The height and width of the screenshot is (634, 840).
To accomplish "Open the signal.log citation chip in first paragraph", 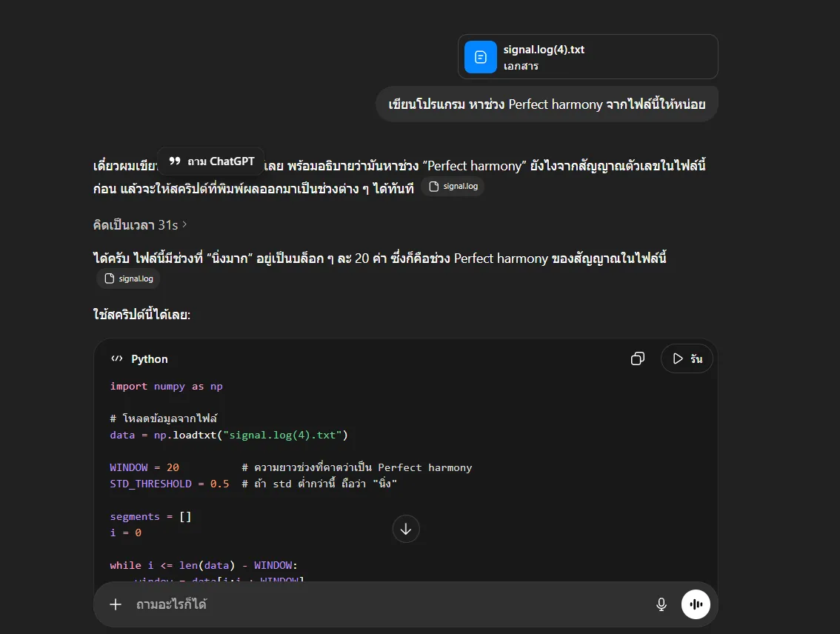I will [453, 187].
